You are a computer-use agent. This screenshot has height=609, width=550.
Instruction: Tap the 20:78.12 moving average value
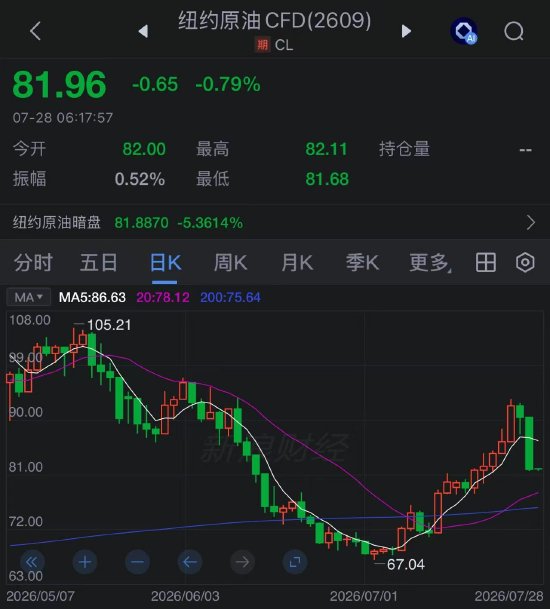click(163, 298)
